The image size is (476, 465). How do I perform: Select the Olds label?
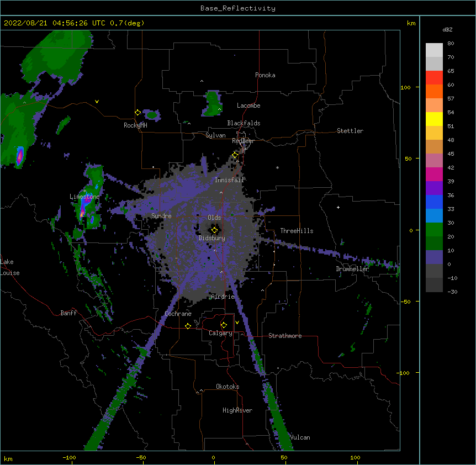[214, 218]
